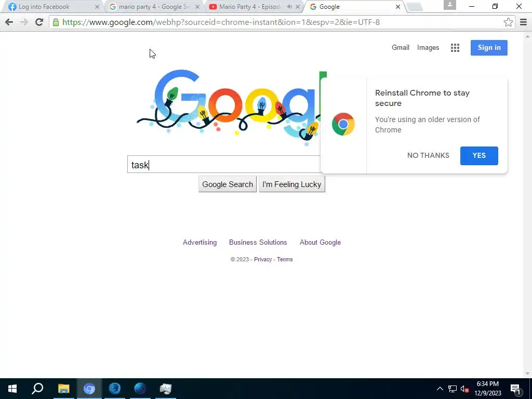
Task: Click the Google Search button
Action: point(228,184)
